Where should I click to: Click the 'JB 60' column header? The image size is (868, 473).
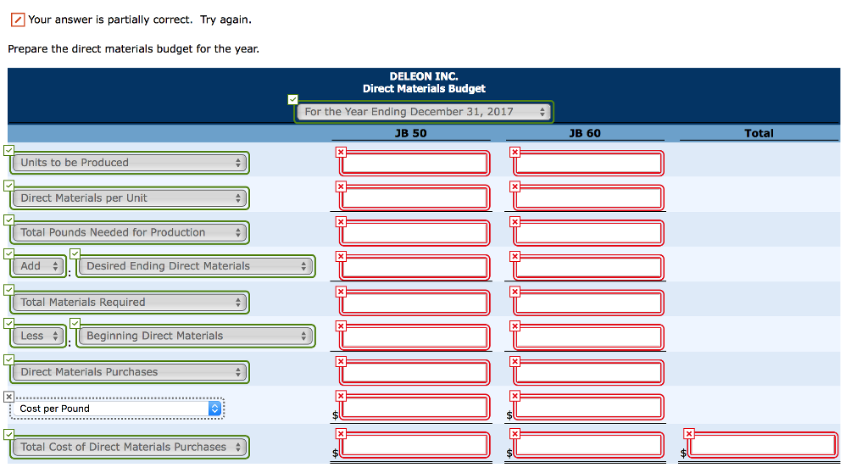[x=585, y=133]
